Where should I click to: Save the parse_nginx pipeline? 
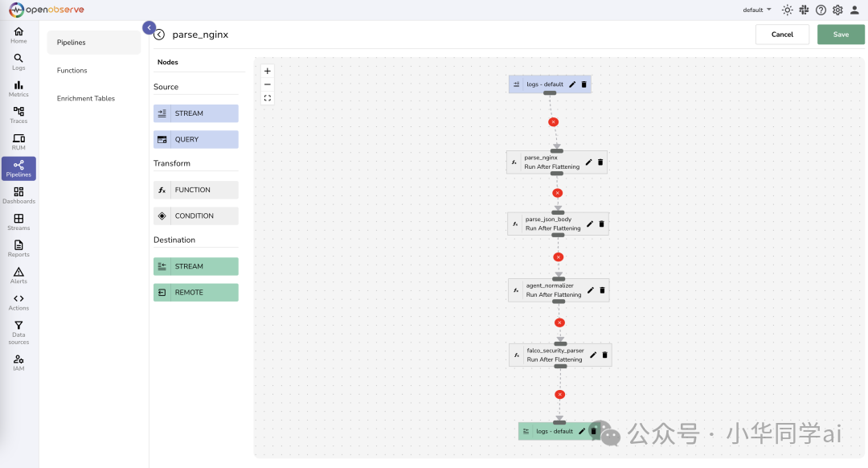pyautogui.click(x=841, y=35)
